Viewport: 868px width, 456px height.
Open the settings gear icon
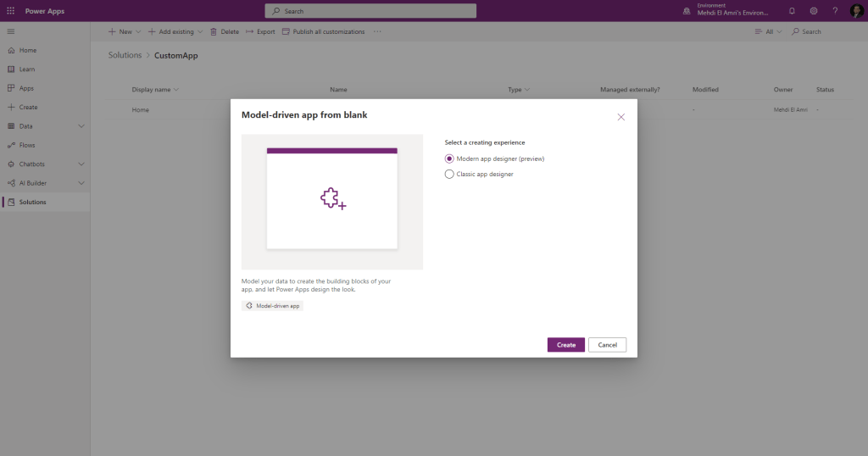814,11
